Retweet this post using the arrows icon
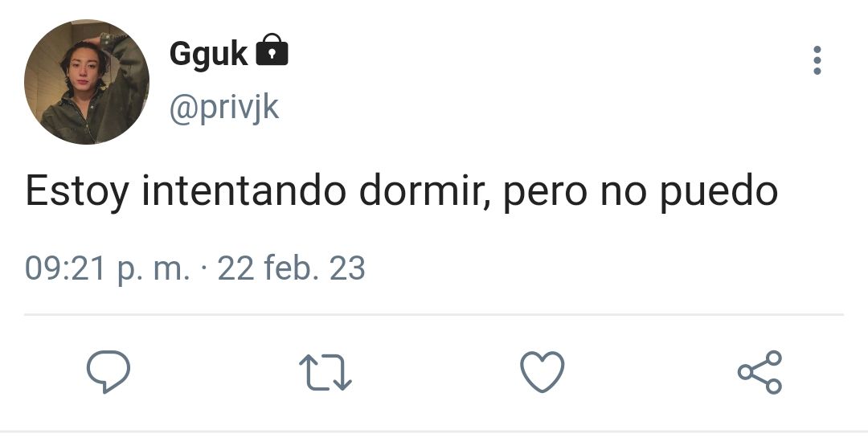Screen dimensions: 868x446 click(x=325, y=372)
